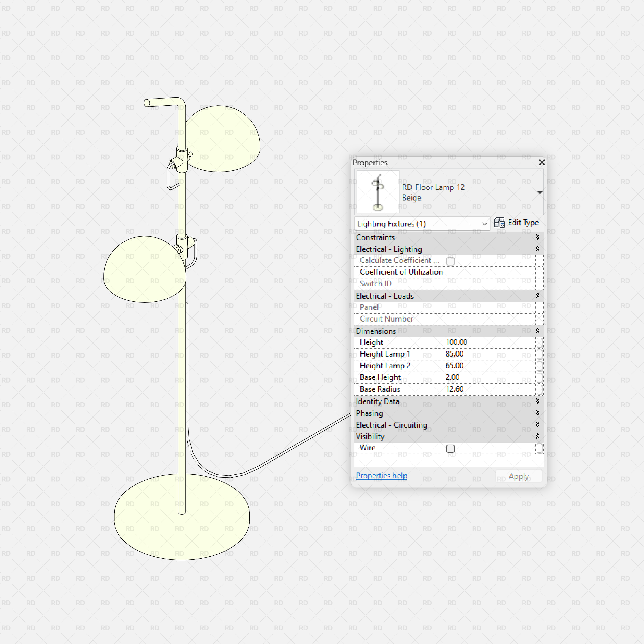Click the Switch ID input field
This screenshot has width=644, height=644.
pos(490,284)
